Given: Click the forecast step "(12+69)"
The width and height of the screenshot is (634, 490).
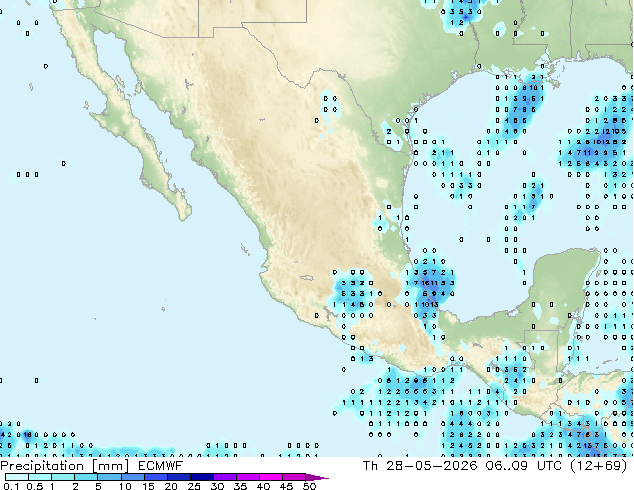Looking at the screenshot, I should tap(599, 466).
